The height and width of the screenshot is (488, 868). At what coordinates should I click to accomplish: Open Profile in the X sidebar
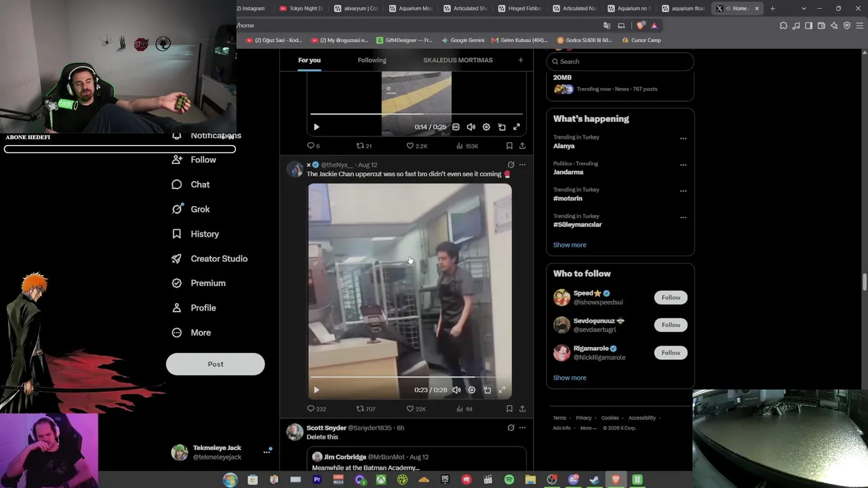tap(194, 308)
